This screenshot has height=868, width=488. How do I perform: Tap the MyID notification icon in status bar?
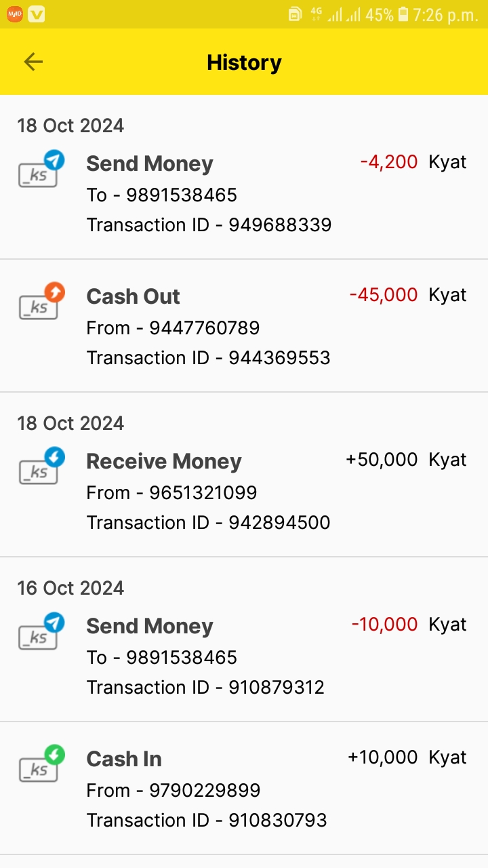point(14,14)
